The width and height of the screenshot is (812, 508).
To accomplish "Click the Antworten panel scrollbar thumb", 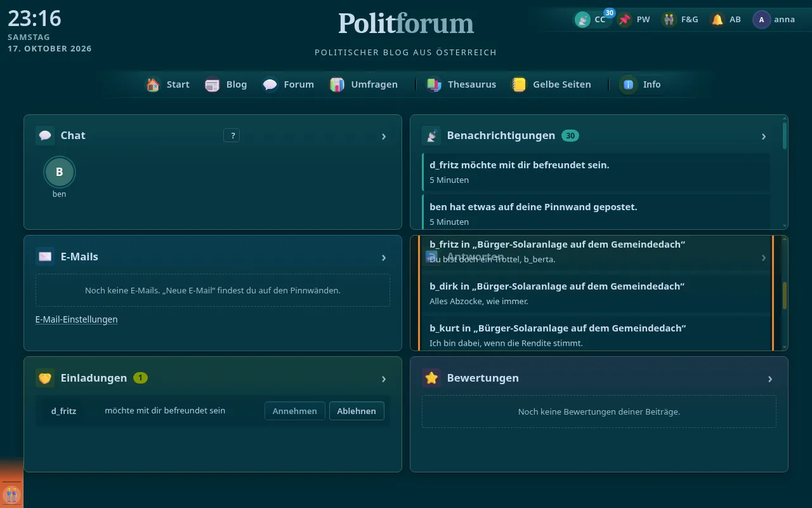I will pyautogui.click(x=785, y=296).
